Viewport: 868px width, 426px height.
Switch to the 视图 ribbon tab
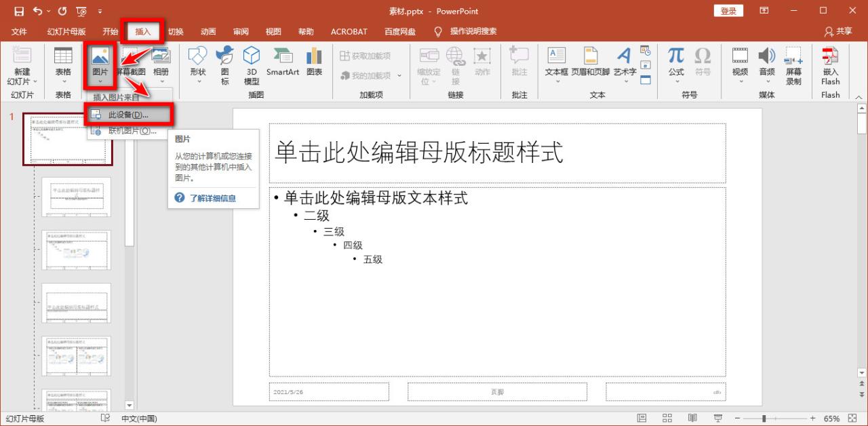273,31
